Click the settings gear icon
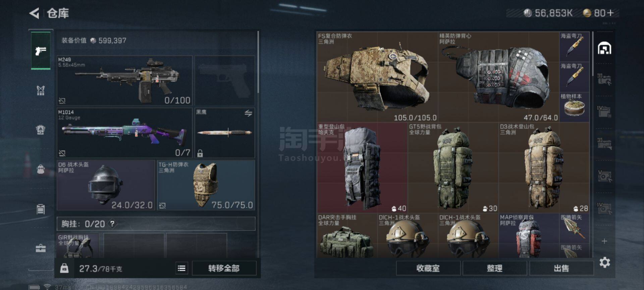This screenshot has width=644, height=290. pos(604,262)
